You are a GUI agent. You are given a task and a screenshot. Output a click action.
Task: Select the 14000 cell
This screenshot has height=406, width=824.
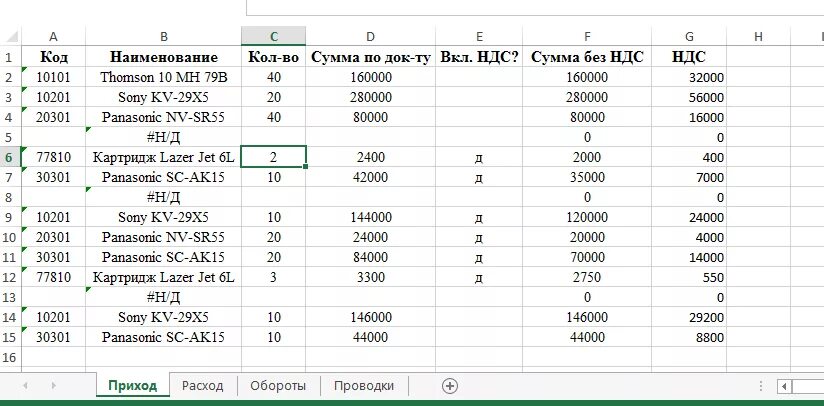[x=689, y=257]
